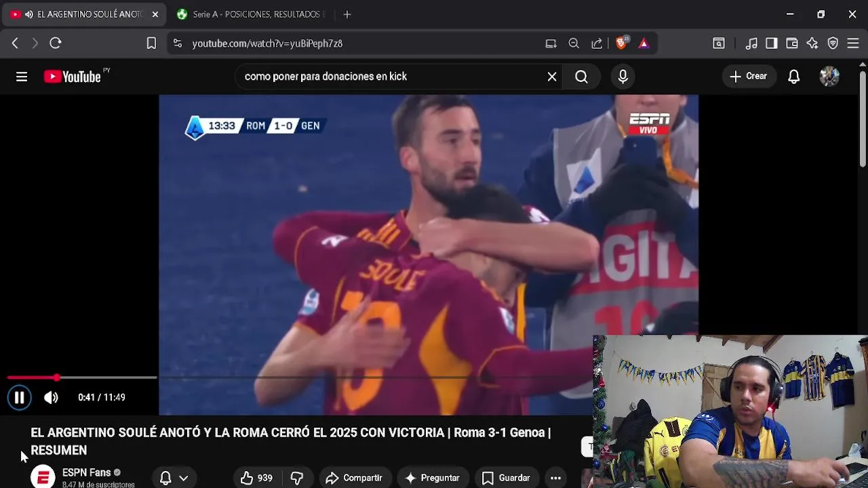Save video with Guardar button

pyautogui.click(x=506, y=478)
